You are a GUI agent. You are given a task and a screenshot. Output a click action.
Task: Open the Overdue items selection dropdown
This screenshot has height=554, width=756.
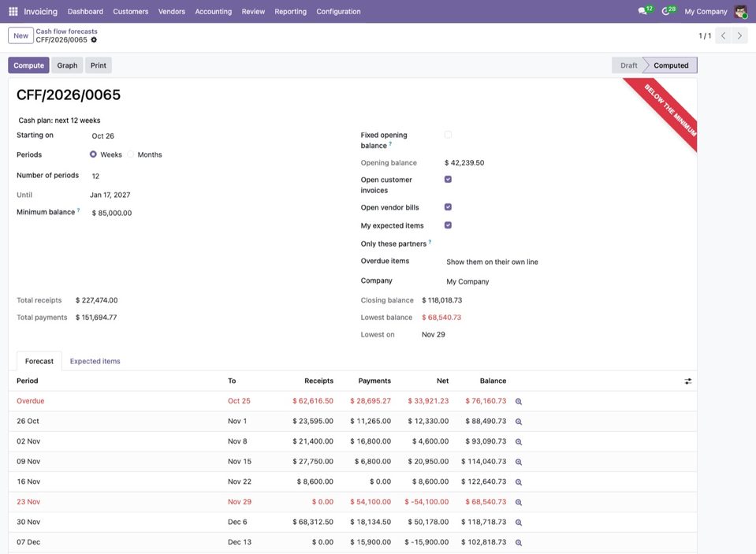567,262
